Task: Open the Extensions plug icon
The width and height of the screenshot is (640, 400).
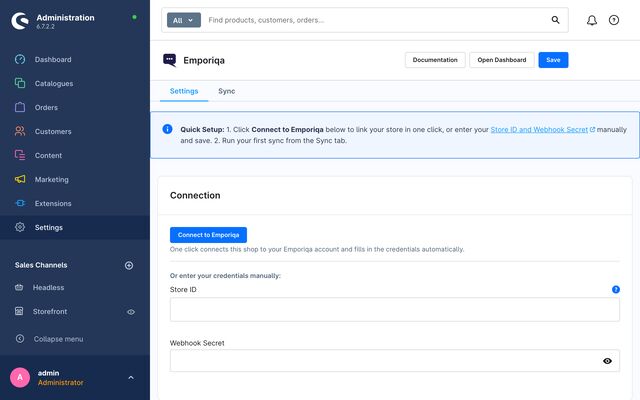Action: point(20,203)
